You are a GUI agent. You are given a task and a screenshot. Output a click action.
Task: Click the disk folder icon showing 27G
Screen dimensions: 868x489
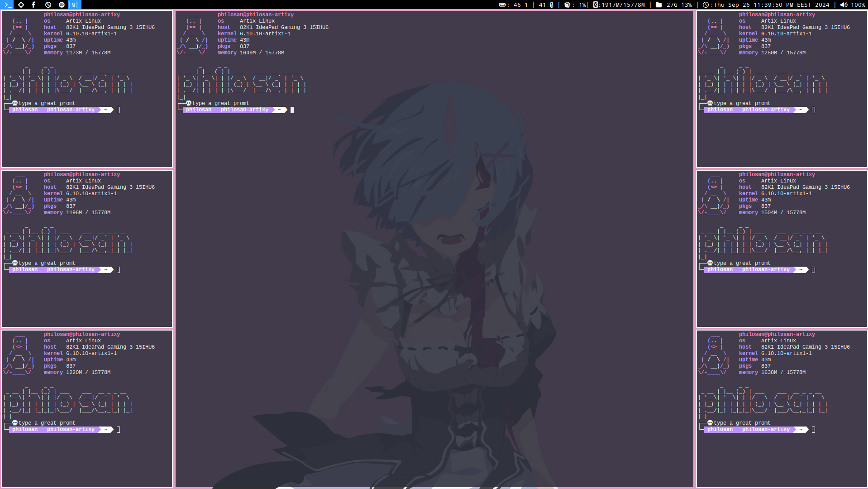658,5
